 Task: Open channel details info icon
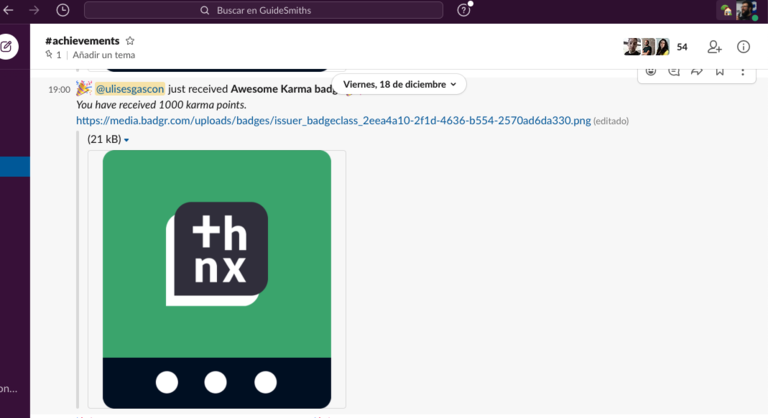click(744, 47)
